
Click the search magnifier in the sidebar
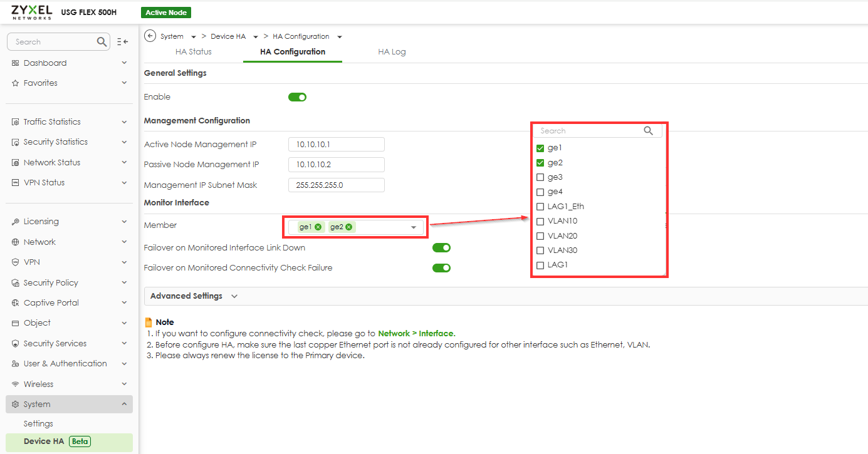point(100,41)
